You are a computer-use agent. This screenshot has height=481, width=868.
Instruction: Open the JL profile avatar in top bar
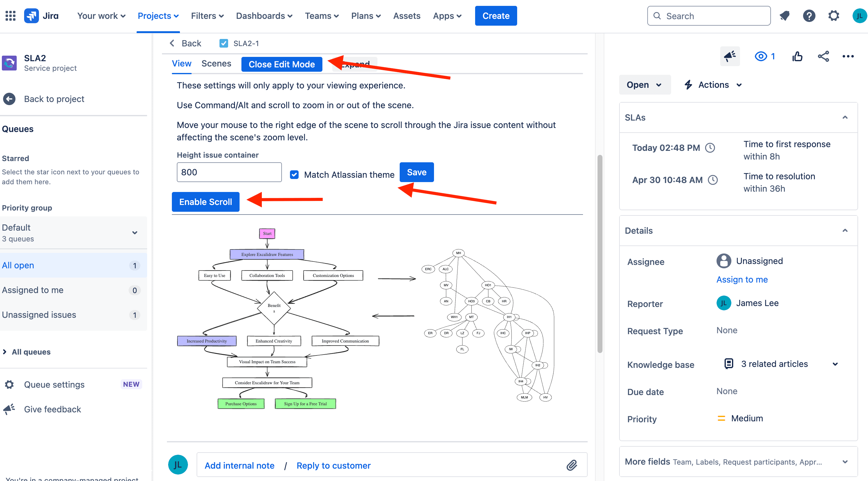tap(860, 15)
